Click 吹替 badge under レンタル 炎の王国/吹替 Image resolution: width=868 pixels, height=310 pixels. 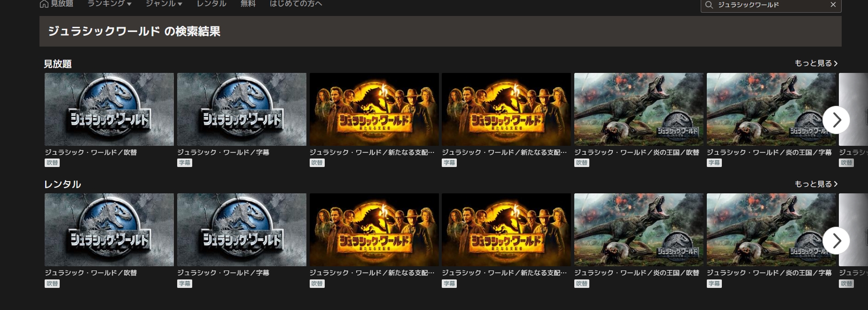click(x=582, y=284)
